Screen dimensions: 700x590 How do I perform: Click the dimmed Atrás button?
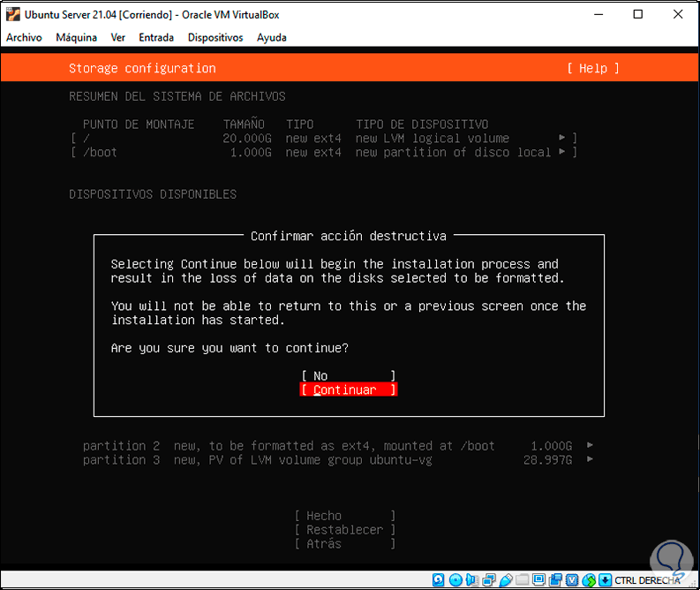pyautogui.click(x=345, y=543)
